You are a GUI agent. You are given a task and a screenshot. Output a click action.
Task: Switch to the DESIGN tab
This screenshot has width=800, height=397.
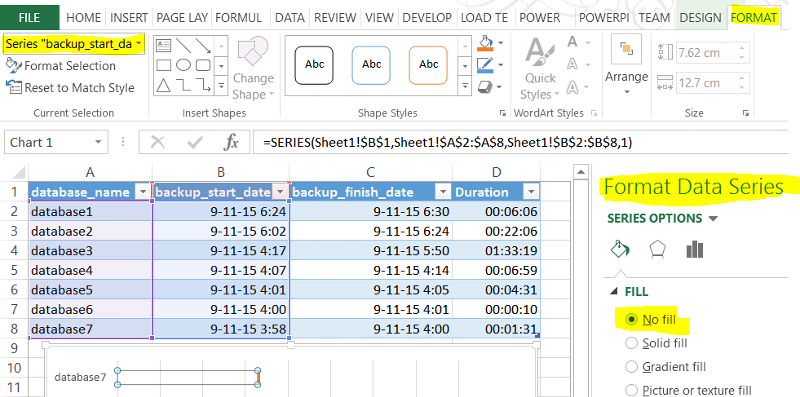[701, 18]
